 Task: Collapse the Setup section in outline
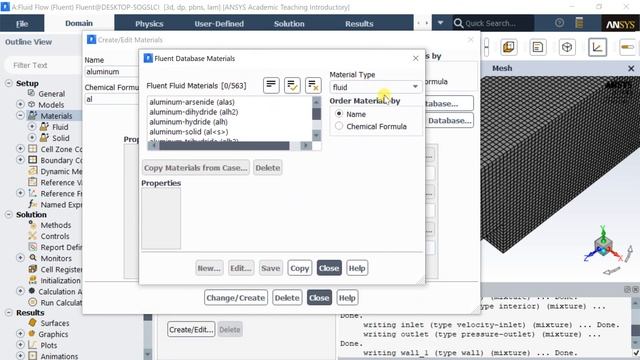point(9,83)
